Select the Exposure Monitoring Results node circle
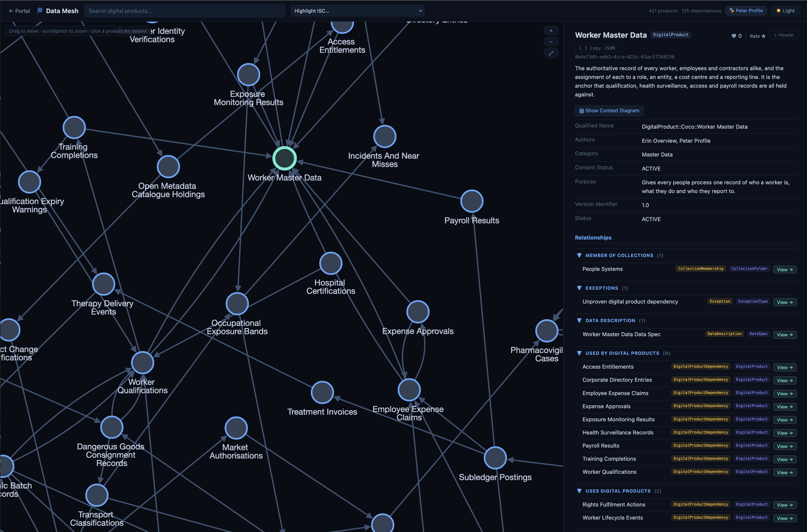 click(x=248, y=75)
